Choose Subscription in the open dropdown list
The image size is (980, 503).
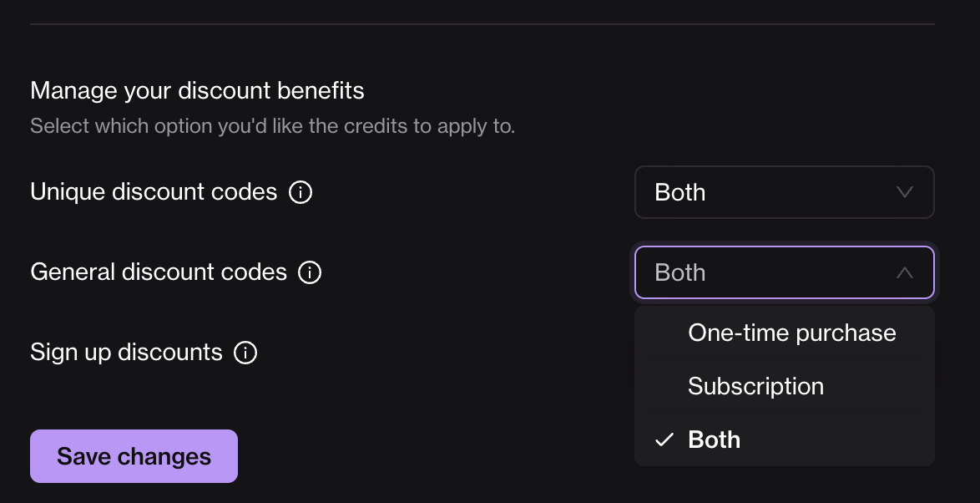pos(755,387)
